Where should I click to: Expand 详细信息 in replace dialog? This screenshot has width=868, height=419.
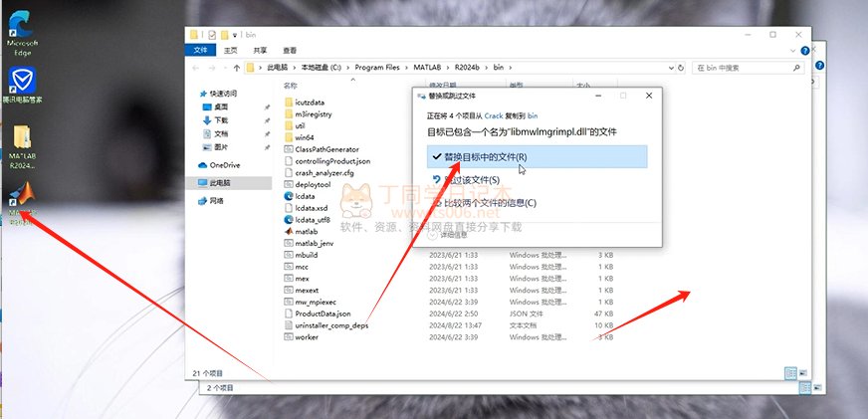point(448,235)
